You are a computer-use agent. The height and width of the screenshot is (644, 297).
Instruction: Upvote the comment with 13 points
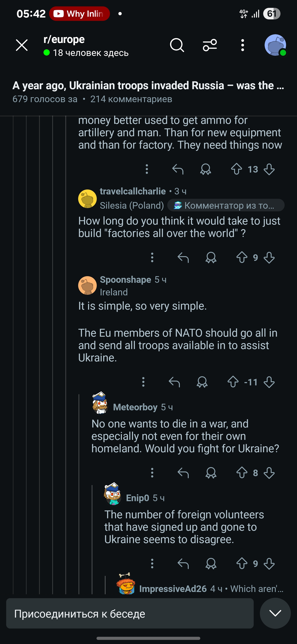point(236,169)
